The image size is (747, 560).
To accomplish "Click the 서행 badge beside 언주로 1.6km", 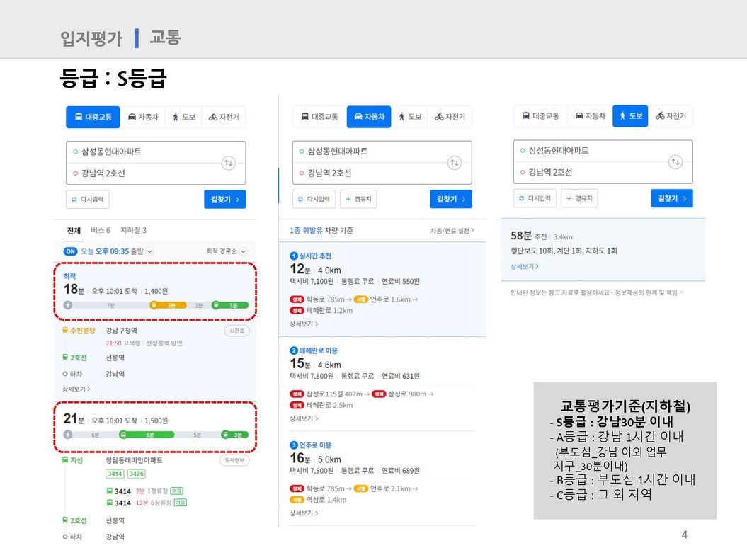I will pos(361,299).
